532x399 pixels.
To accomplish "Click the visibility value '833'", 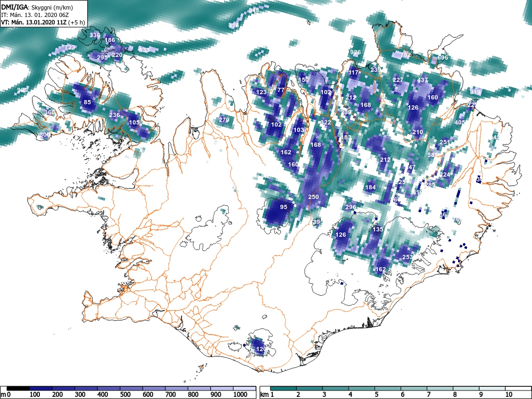I will 144,50.
